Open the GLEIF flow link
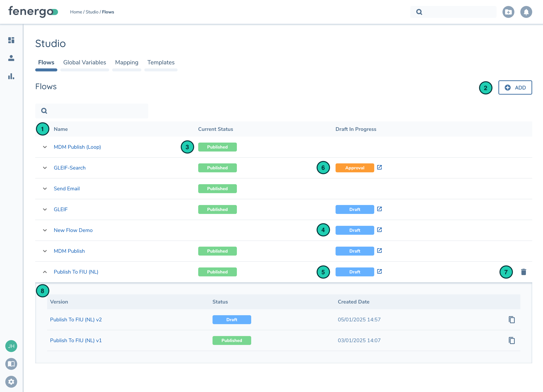This screenshot has height=392, width=543. tap(61, 209)
